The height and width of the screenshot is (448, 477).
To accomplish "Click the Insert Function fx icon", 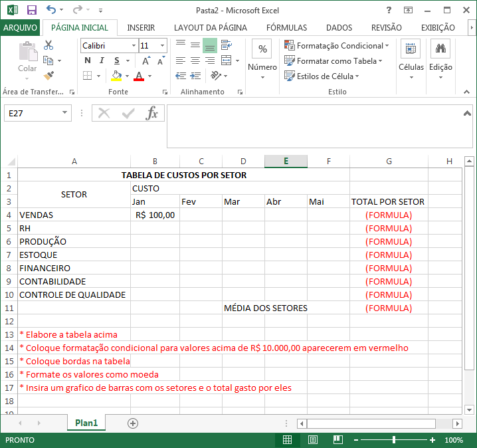I will point(151,113).
